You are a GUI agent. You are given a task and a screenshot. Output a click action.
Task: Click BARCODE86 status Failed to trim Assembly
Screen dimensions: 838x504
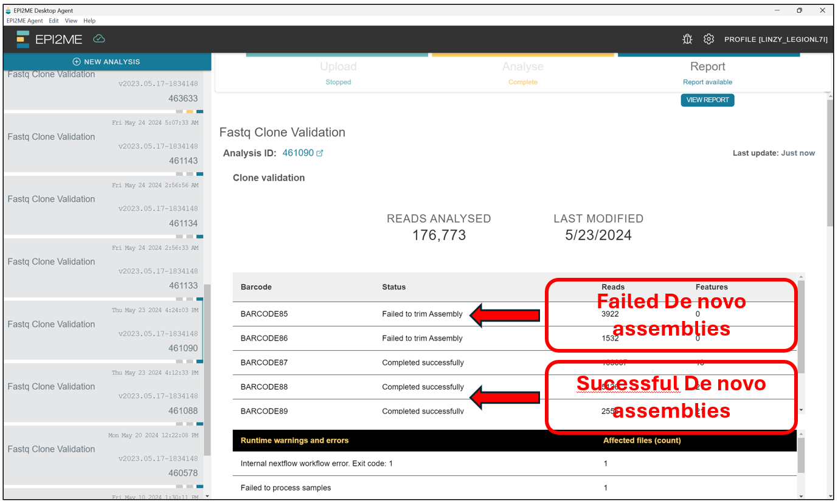point(422,339)
